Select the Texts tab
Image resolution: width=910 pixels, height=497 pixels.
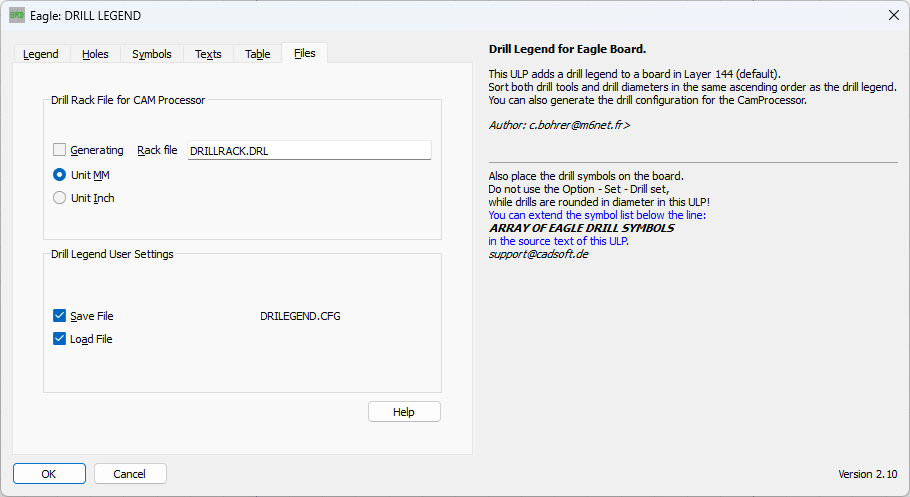208,54
